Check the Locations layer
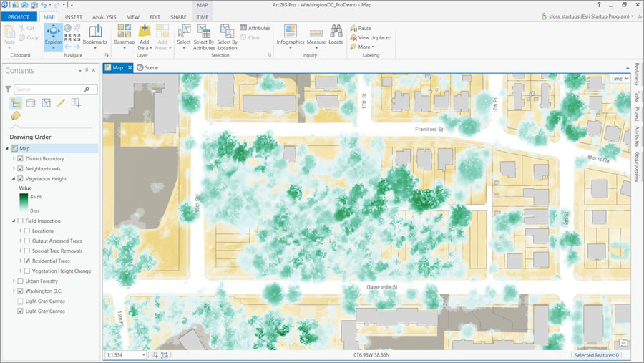644x363 pixels. coord(27,231)
